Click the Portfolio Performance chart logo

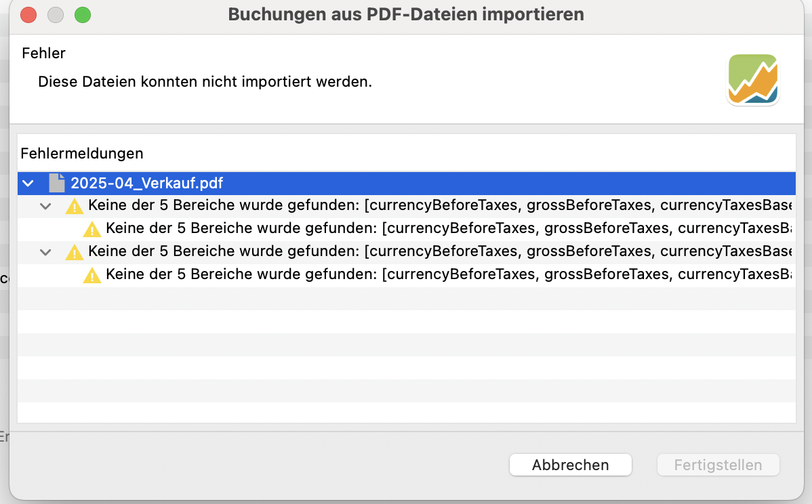753,80
